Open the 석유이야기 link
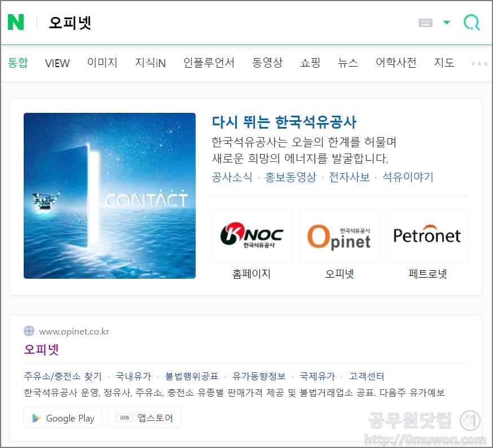This screenshot has height=448, width=493. tap(408, 177)
